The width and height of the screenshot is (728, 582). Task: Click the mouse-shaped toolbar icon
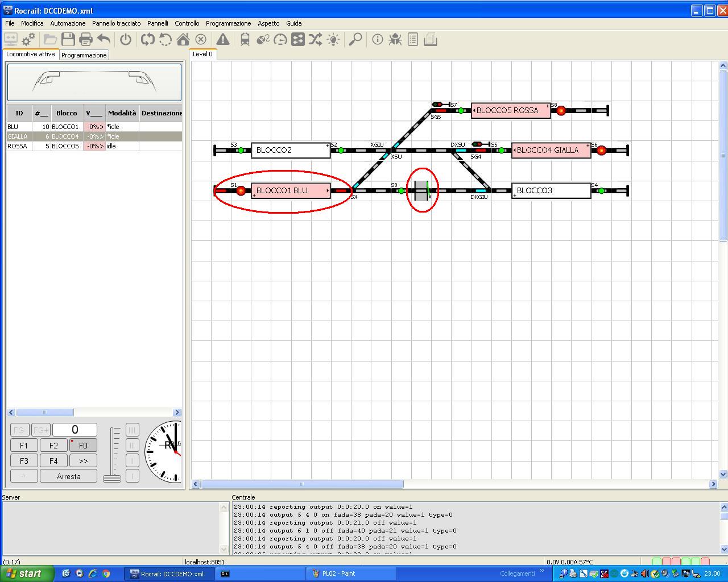coord(263,39)
